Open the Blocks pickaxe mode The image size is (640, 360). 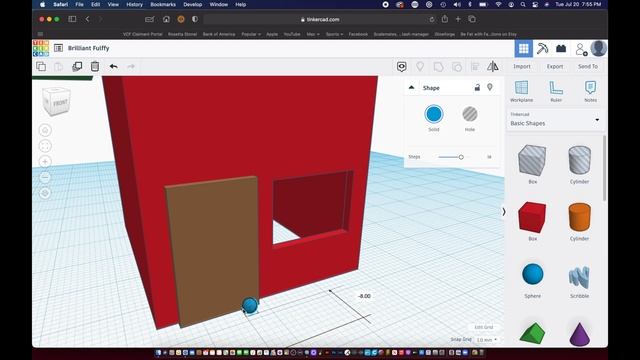click(542, 49)
